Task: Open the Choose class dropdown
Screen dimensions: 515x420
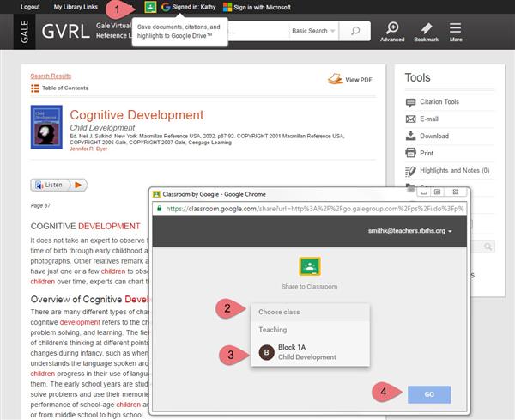Action: (311, 312)
